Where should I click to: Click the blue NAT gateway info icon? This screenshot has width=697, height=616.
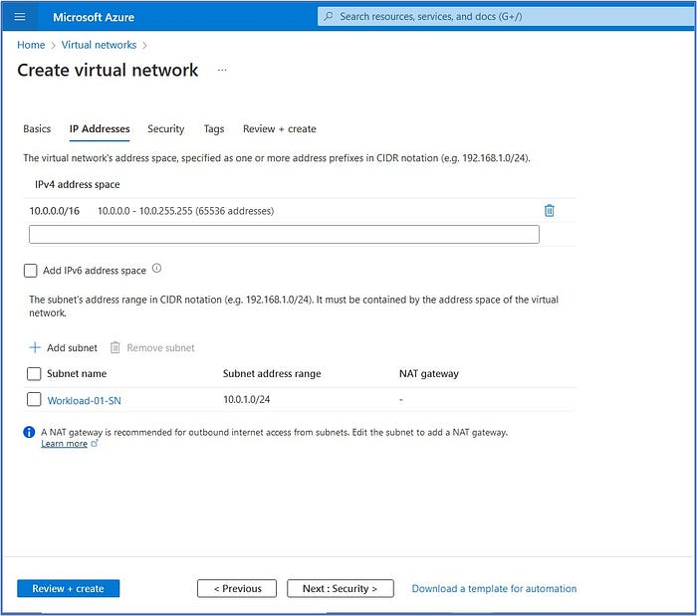click(x=29, y=432)
